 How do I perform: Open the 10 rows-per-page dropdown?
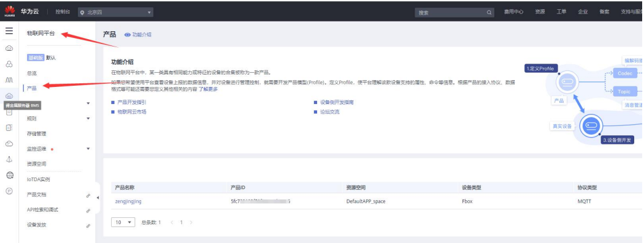click(x=123, y=222)
